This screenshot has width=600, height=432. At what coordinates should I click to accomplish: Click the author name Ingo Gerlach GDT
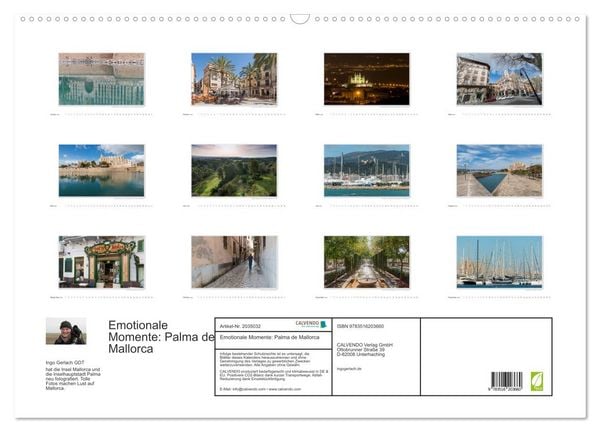pyautogui.click(x=65, y=362)
